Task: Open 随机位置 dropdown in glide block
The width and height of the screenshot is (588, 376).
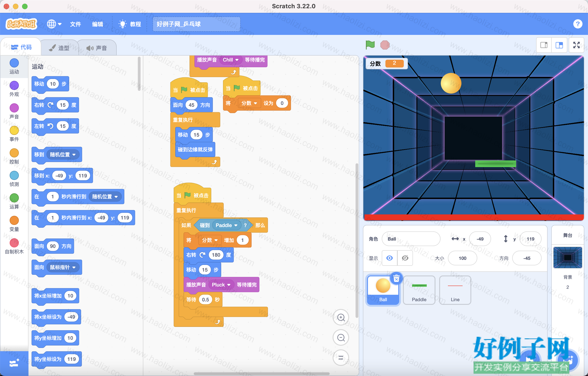Action: pyautogui.click(x=105, y=196)
